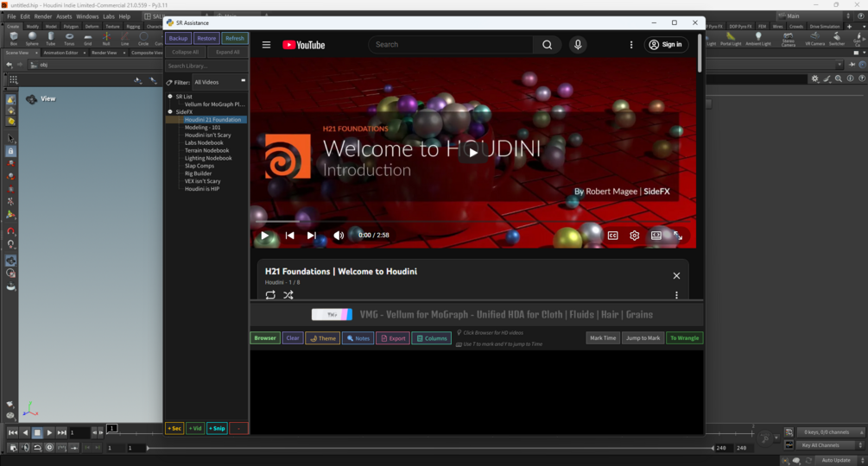Focus the Search Library input field

pos(206,66)
